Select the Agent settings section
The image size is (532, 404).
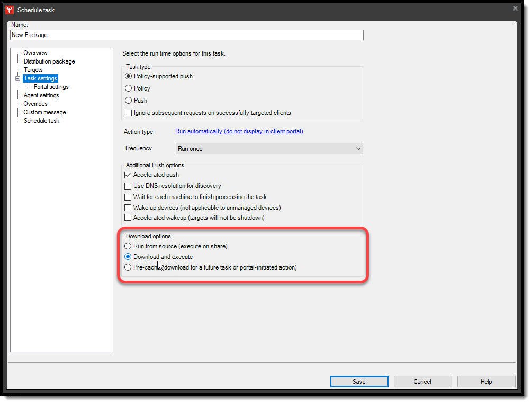pyautogui.click(x=41, y=95)
